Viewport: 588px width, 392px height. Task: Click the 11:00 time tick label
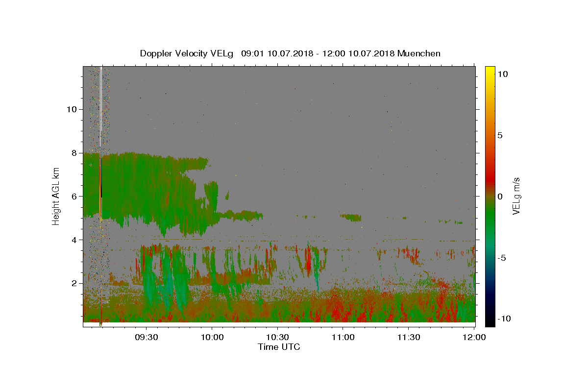click(x=343, y=337)
